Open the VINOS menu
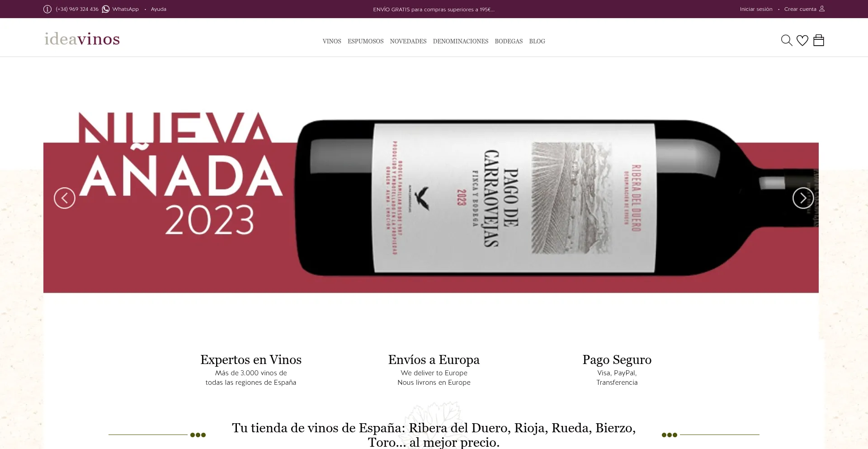 point(332,41)
